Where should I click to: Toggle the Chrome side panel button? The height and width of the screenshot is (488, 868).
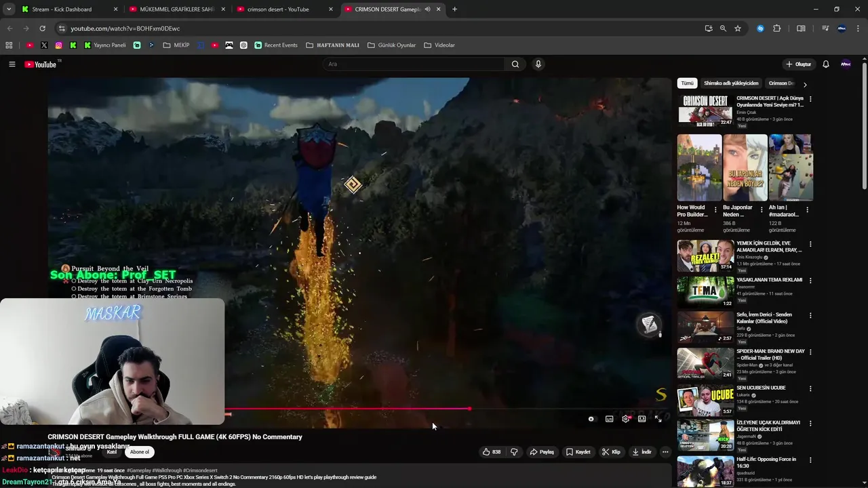point(801,28)
